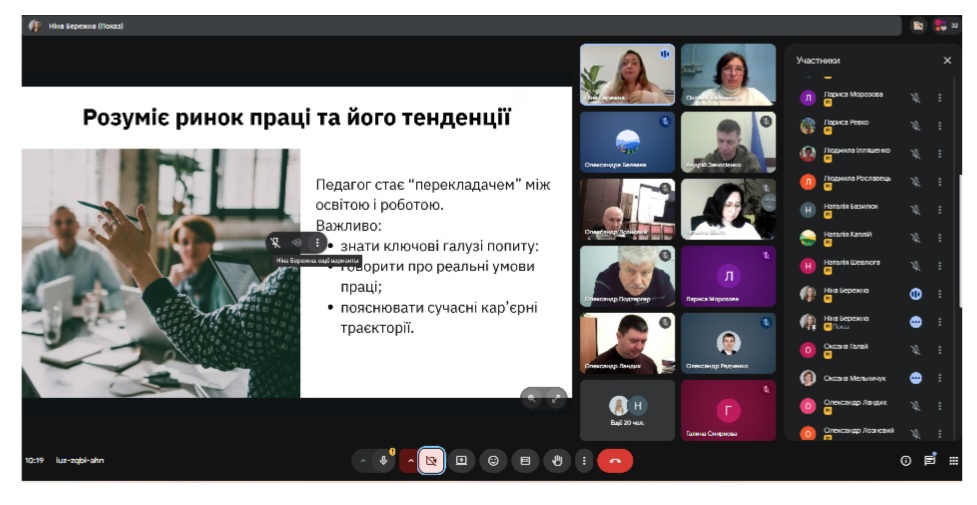Start presenting your screen button
Image resolution: width=977 pixels, height=505 pixels.
coord(461,461)
